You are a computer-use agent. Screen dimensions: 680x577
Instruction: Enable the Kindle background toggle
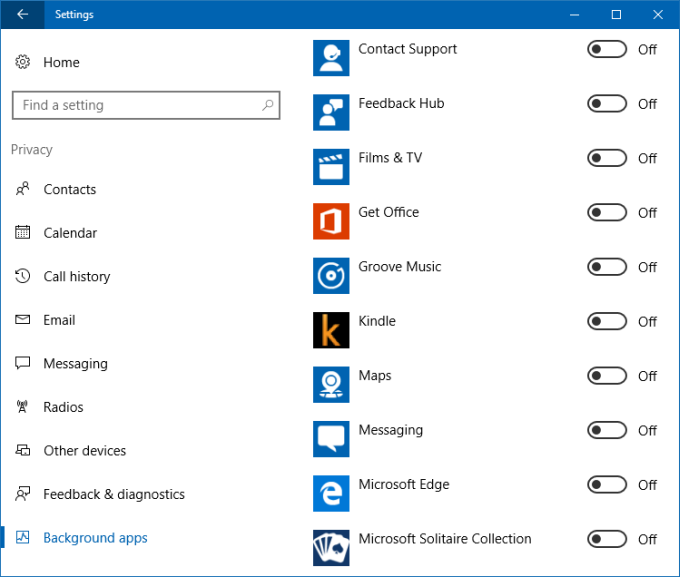[x=607, y=321]
